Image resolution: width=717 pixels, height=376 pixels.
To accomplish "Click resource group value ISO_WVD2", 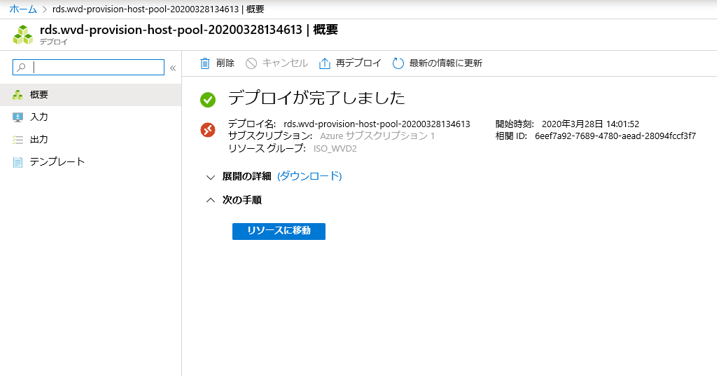I will (335, 149).
